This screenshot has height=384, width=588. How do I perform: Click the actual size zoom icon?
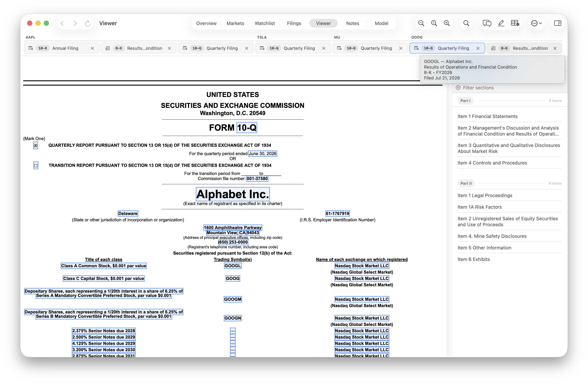coord(434,23)
